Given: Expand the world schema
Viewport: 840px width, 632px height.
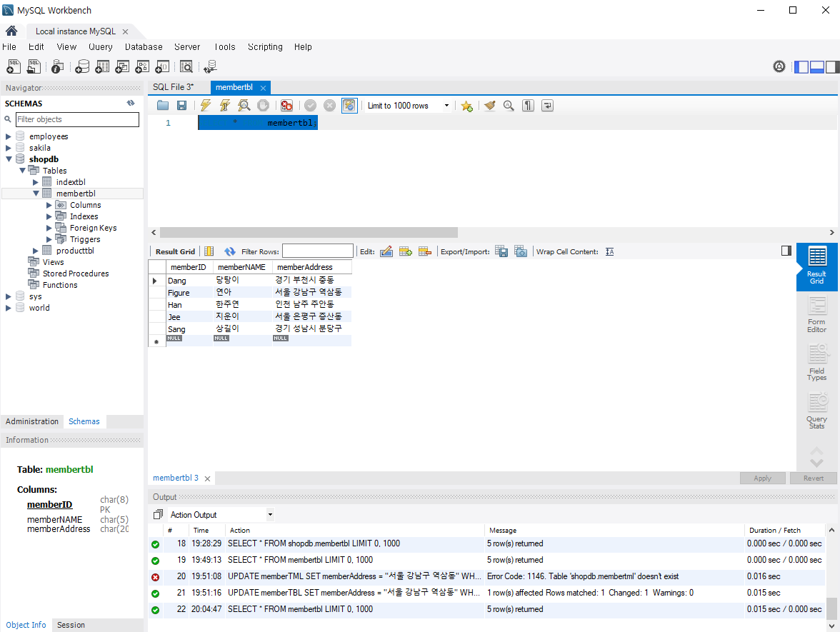Looking at the screenshot, I should [x=8, y=308].
